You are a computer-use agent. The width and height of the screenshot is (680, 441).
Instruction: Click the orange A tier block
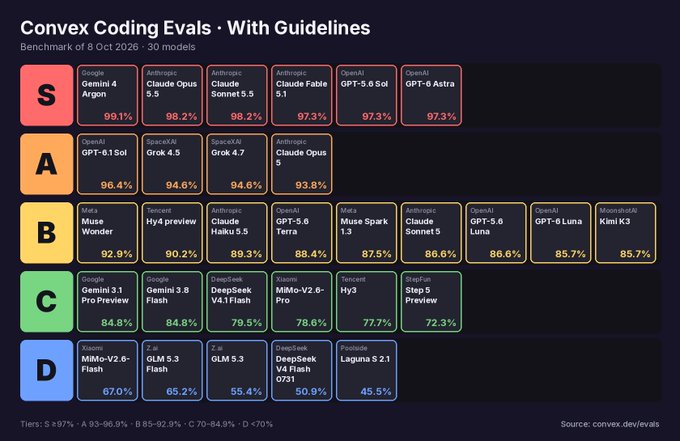(46, 164)
